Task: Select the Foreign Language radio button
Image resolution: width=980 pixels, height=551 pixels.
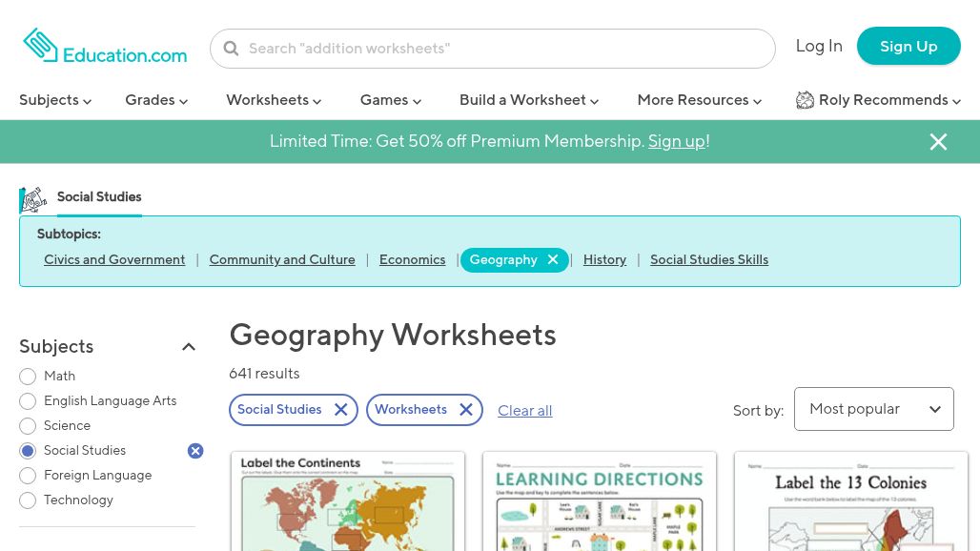Action: click(28, 476)
